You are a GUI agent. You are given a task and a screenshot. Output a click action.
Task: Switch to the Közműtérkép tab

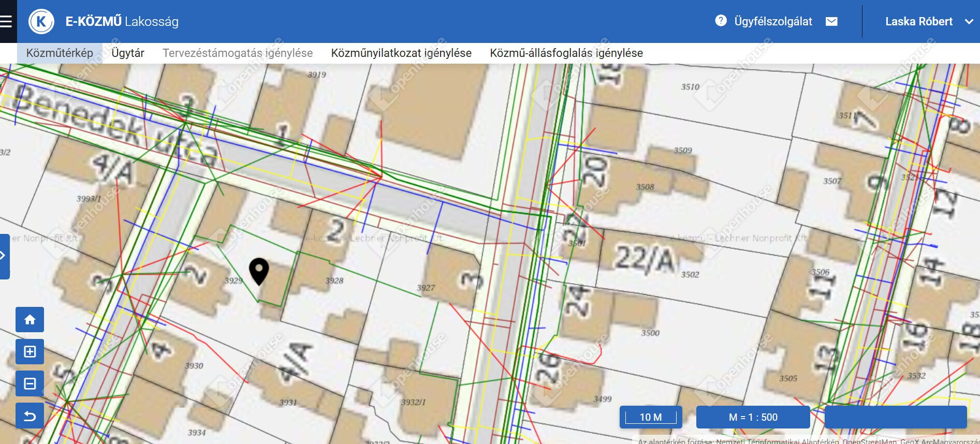point(60,53)
